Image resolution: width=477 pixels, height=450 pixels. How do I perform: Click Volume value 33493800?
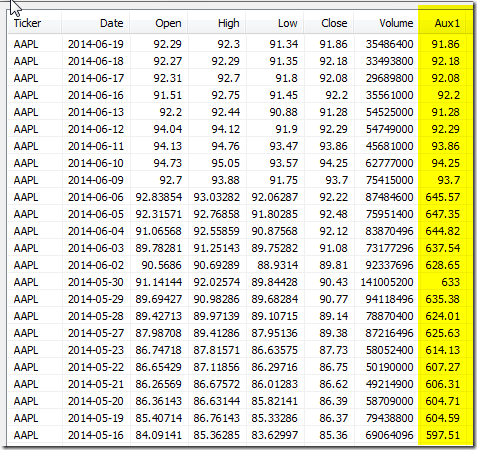[389, 61]
